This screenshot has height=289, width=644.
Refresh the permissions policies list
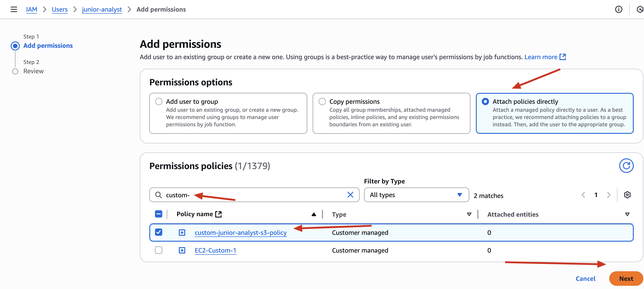(x=626, y=165)
